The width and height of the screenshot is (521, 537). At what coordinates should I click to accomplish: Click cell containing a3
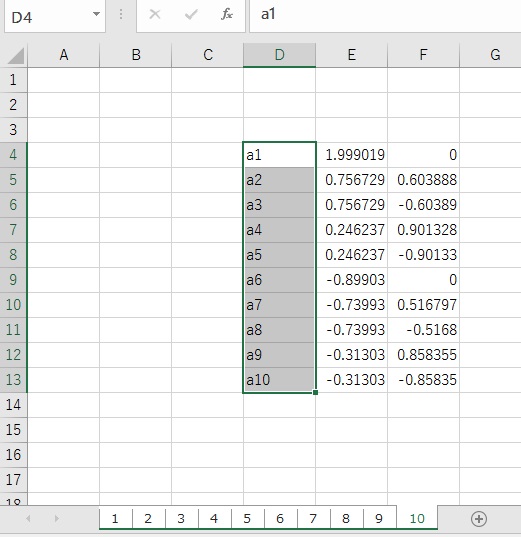pyautogui.click(x=280, y=205)
